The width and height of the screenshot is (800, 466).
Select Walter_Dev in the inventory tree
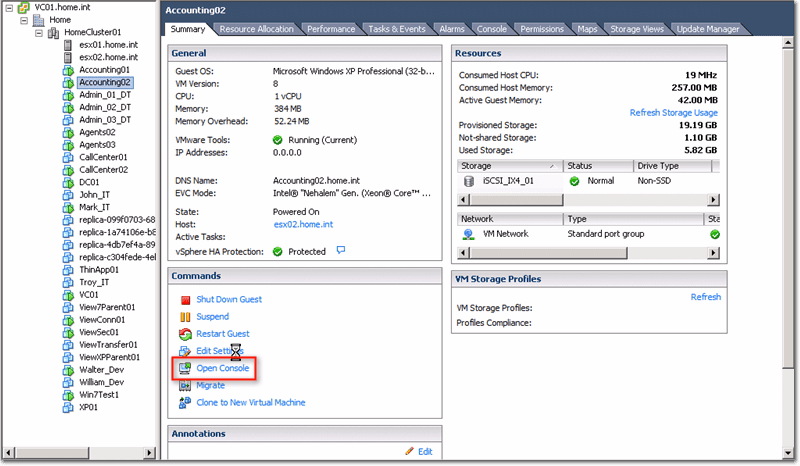click(102, 370)
